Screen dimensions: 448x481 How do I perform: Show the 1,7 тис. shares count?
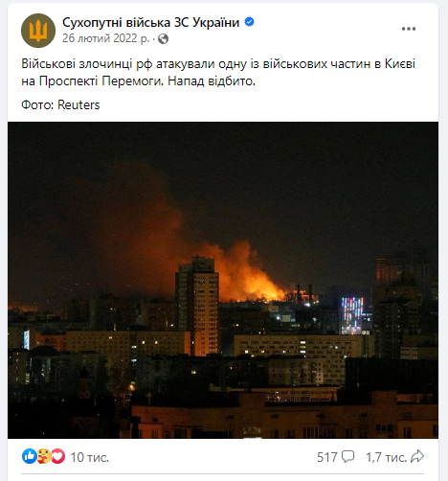tap(387, 457)
